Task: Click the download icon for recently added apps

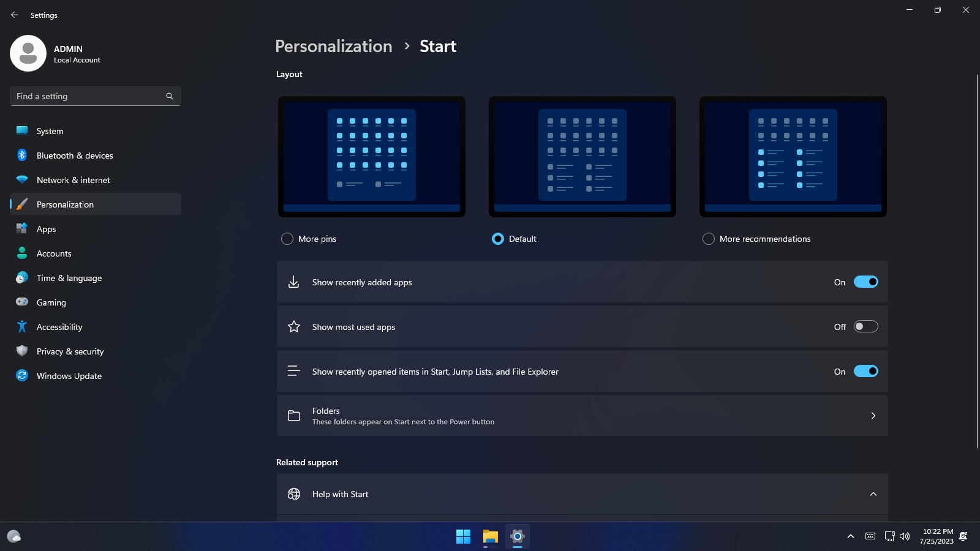Action: point(294,282)
